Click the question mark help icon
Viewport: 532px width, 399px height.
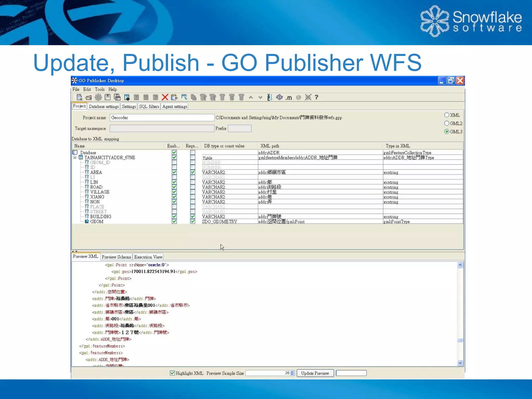pos(316,97)
